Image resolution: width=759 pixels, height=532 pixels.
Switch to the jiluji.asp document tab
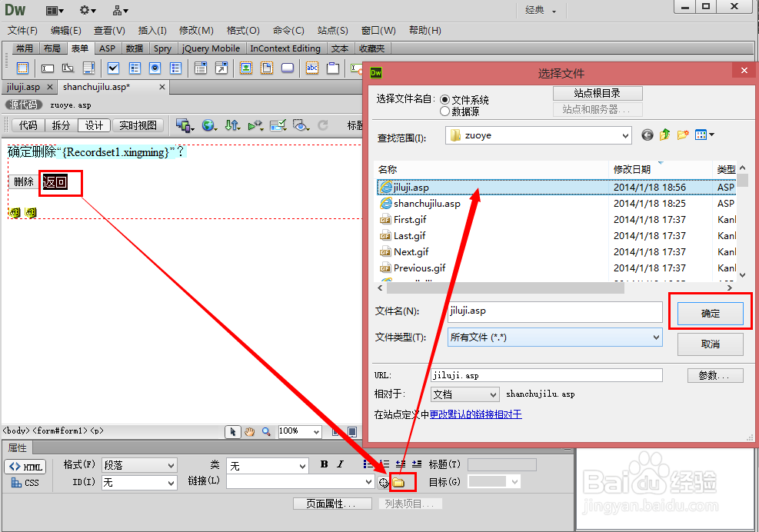pos(23,87)
